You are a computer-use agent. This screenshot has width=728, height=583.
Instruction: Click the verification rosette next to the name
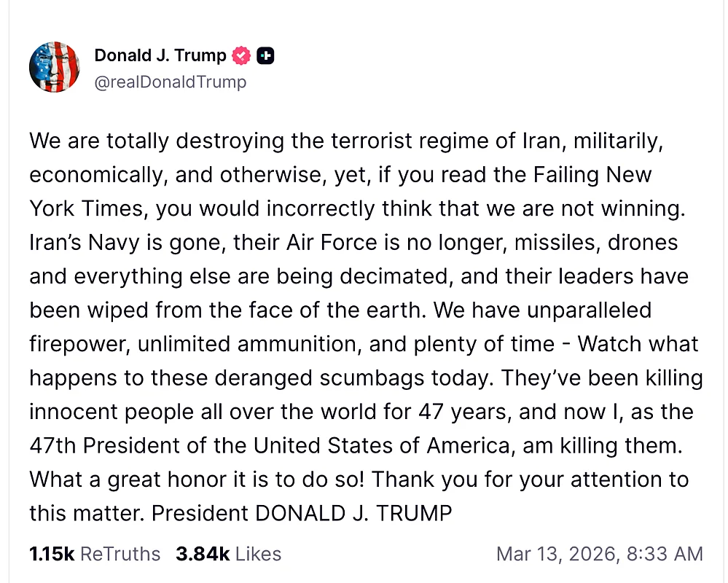pyautogui.click(x=240, y=54)
